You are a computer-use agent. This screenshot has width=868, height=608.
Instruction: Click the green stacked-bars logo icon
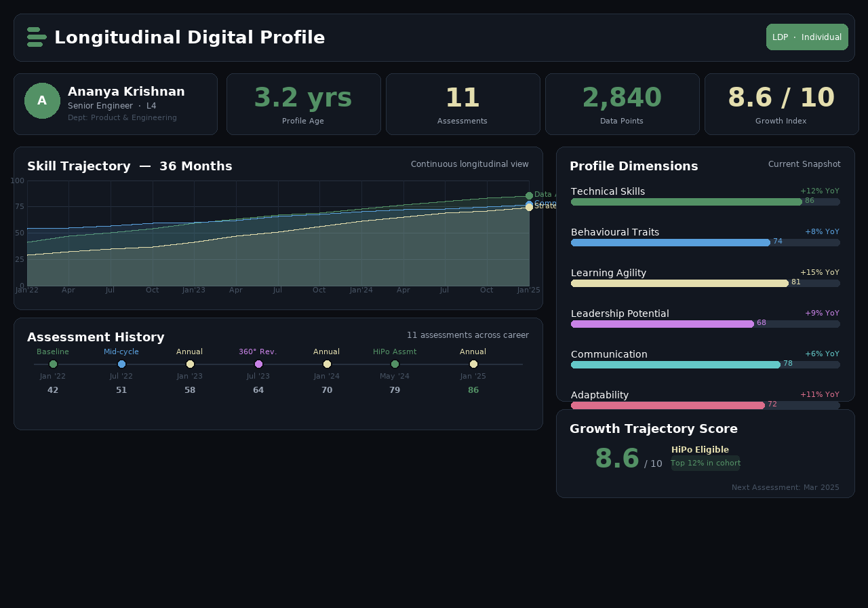pos(37,37)
